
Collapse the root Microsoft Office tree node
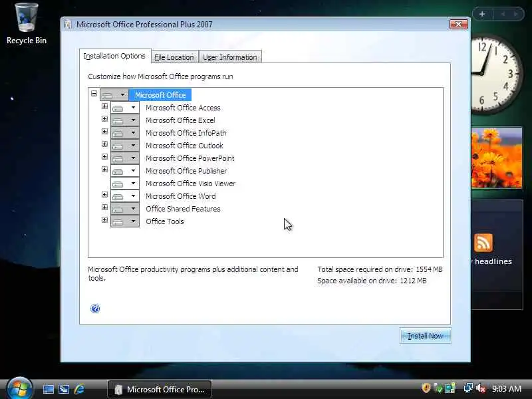[x=94, y=93]
